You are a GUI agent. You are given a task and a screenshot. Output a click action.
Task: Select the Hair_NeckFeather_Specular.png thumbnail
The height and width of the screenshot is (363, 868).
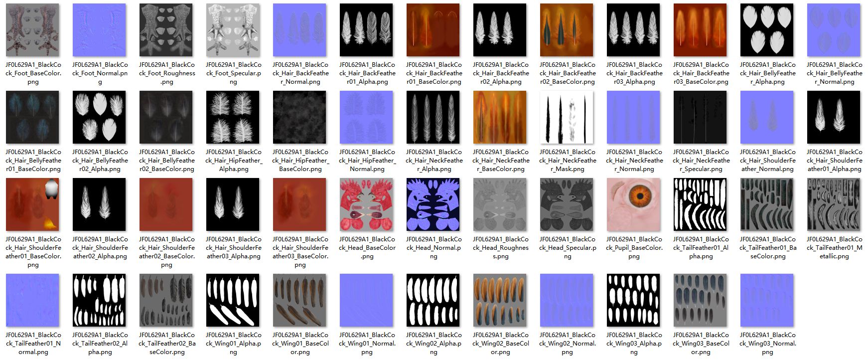(700, 117)
